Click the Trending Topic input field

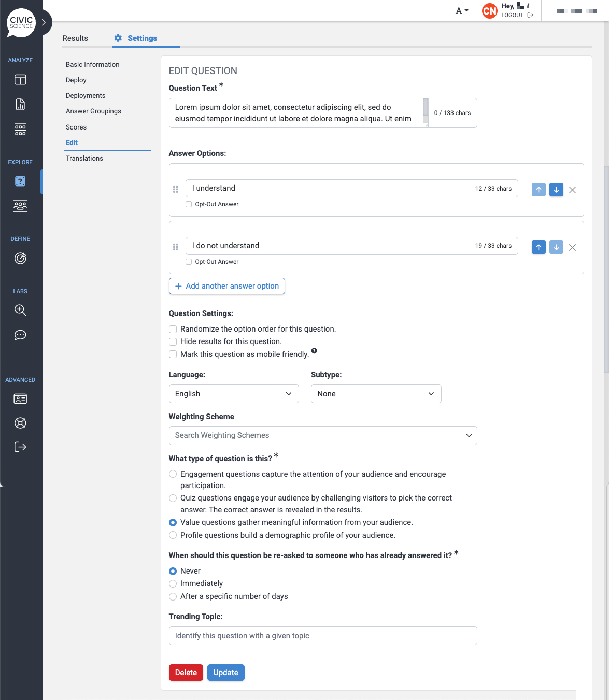[323, 636]
